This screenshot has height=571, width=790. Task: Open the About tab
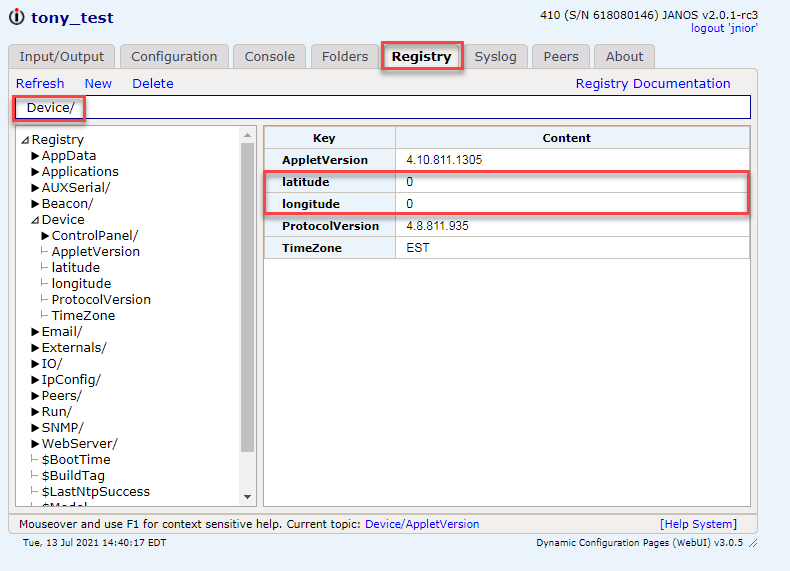pos(624,56)
